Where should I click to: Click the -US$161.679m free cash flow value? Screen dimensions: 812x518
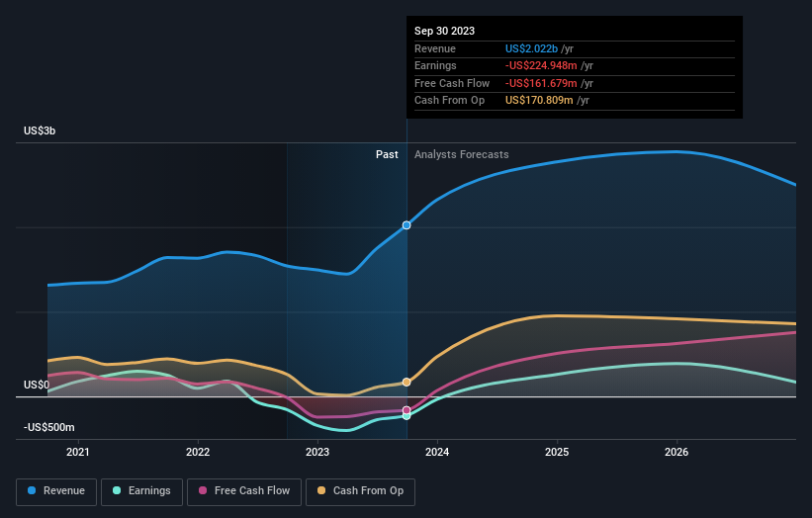point(541,83)
